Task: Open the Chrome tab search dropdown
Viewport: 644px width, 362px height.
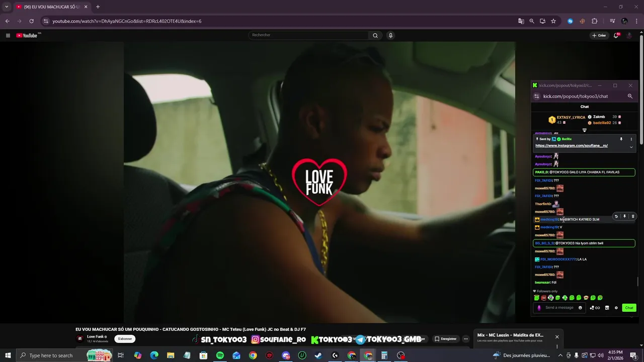Action: 7,7
